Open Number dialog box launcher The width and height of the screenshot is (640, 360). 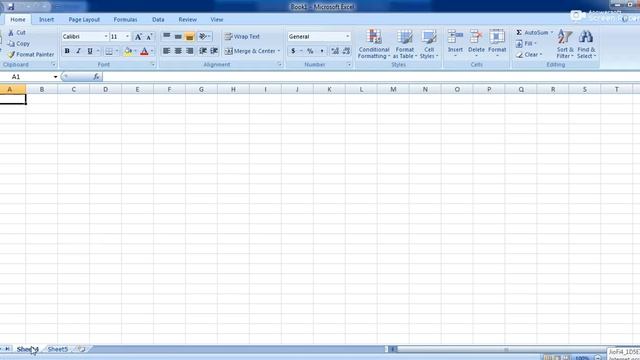[x=349, y=64]
